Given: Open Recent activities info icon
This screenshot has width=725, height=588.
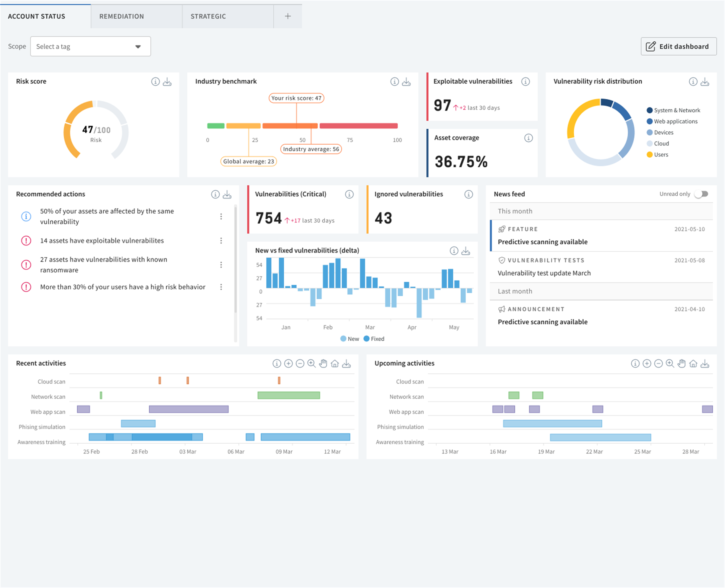Looking at the screenshot, I should pyautogui.click(x=277, y=364).
